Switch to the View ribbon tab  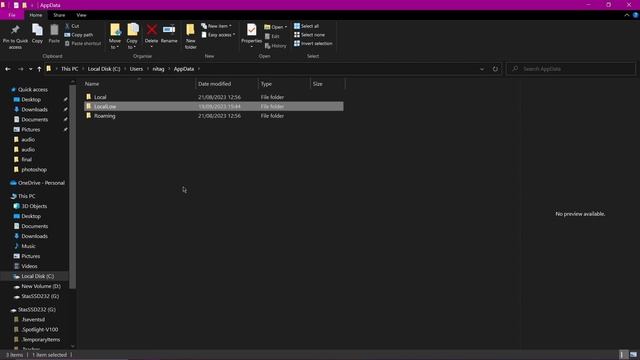81,15
